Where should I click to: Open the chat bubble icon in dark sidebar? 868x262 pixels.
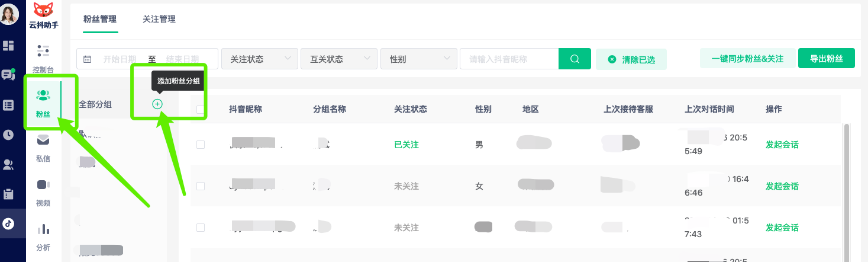click(x=8, y=75)
